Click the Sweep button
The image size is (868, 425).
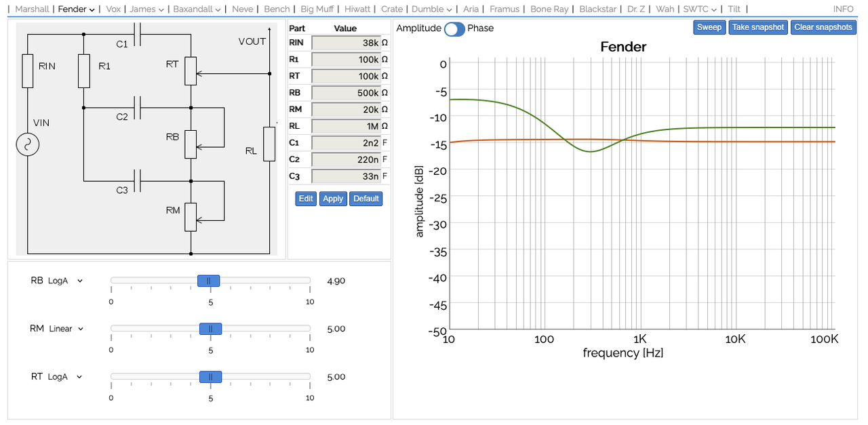pyautogui.click(x=709, y=27)
